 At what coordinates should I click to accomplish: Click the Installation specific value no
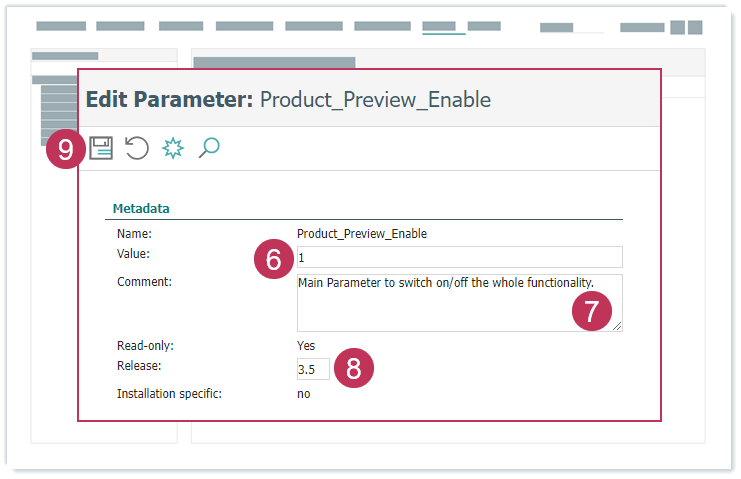pyautogui.click(x=303, y=394)
